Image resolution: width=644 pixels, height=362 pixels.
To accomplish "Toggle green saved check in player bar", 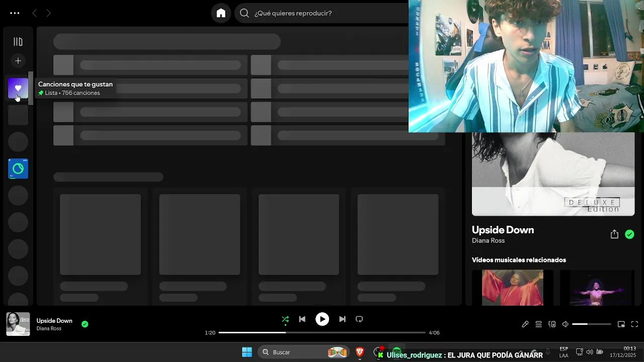I will (x=85, y=324).
